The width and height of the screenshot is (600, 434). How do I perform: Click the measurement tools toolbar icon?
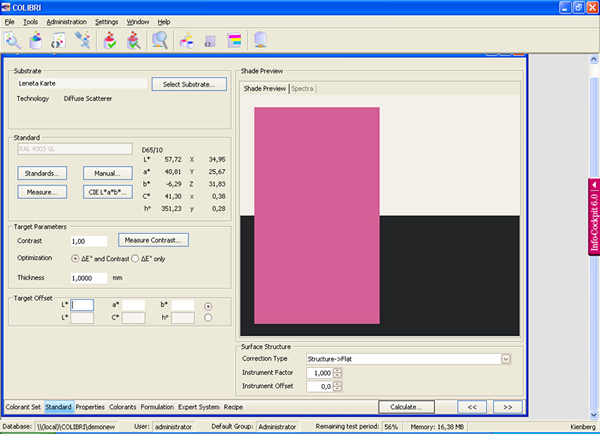pos(84,41)
